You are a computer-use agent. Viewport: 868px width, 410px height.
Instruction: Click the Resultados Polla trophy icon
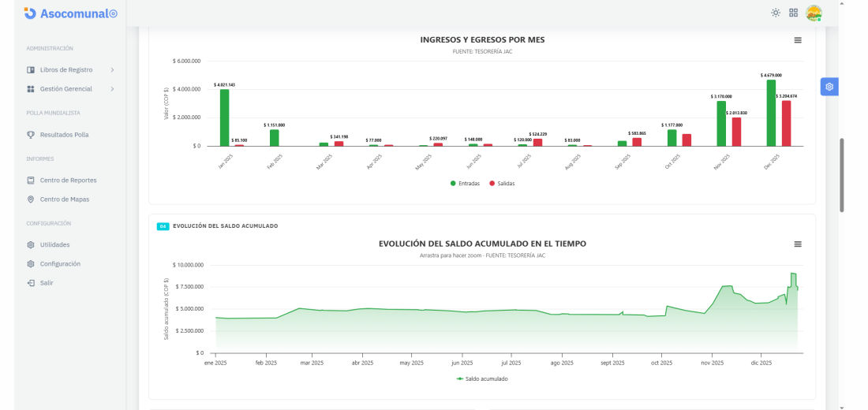click(x=31, y=135)
